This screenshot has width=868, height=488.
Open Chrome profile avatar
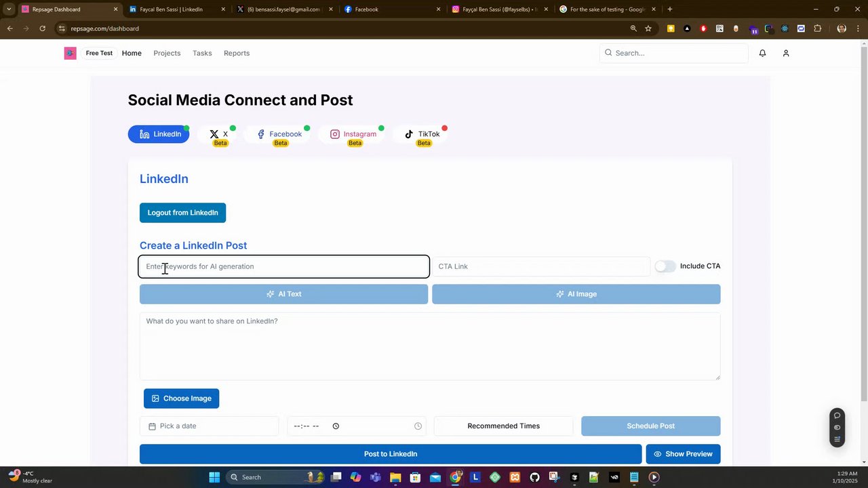point(842,28)
